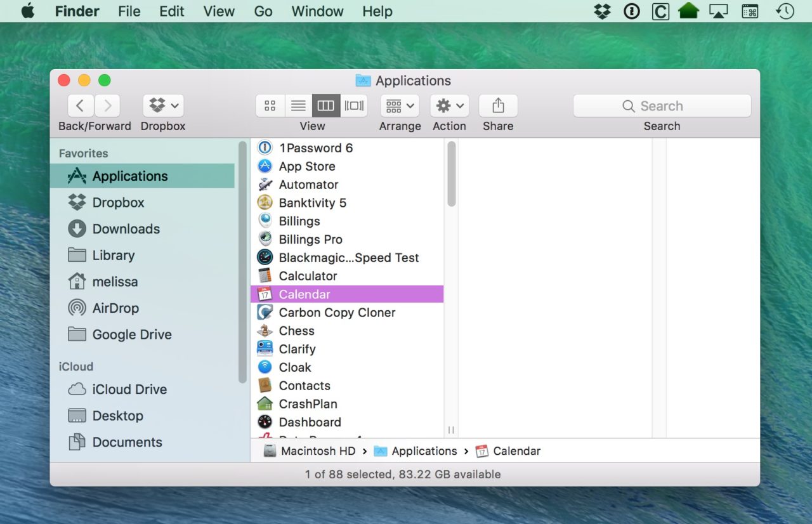
Task: Open the Go menu
Action: 263,11
